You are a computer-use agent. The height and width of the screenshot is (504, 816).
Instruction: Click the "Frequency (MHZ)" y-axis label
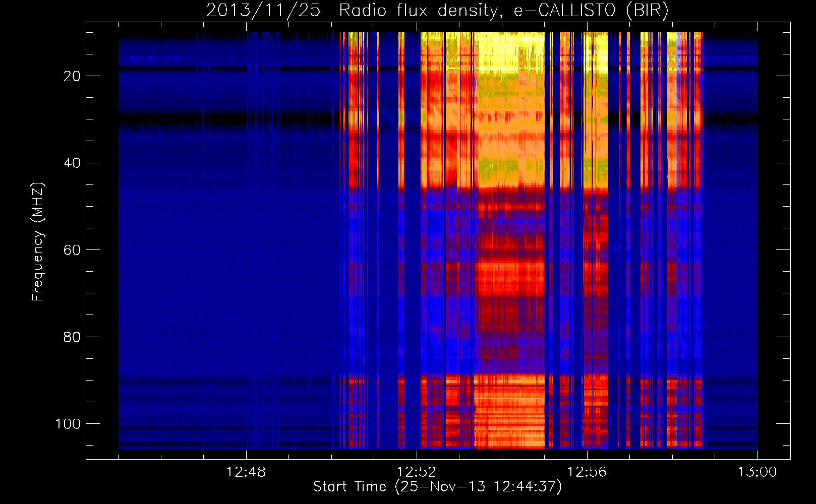(38, 242)
